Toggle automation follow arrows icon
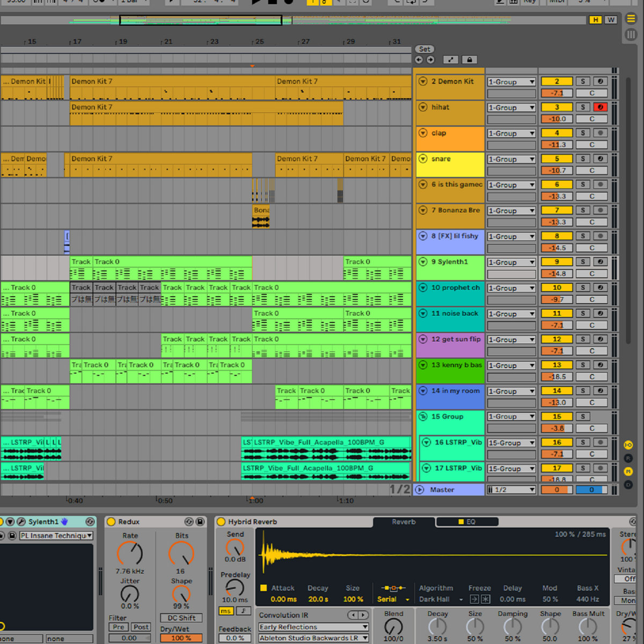Image resolution: width=644 pixels, height=644 pixels. pos(450,60)
